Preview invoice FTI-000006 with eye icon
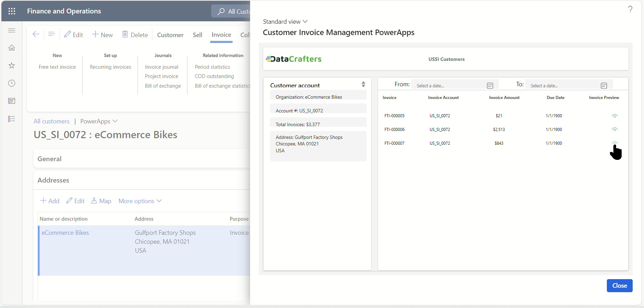Screen dimensions: 644x308 pos(615,130)
